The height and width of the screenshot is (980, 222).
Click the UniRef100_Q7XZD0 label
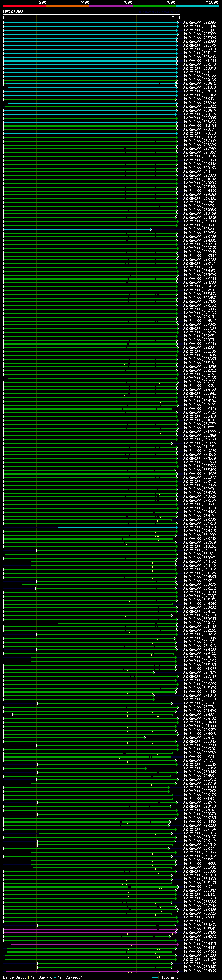(199, 539)
